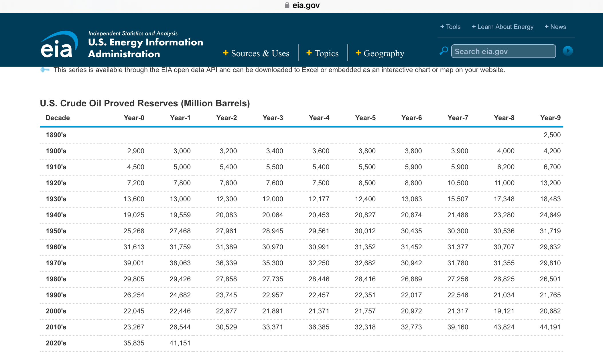
Task: Click the value 30,012 in the 1950's row
Action: coord(365,231)
